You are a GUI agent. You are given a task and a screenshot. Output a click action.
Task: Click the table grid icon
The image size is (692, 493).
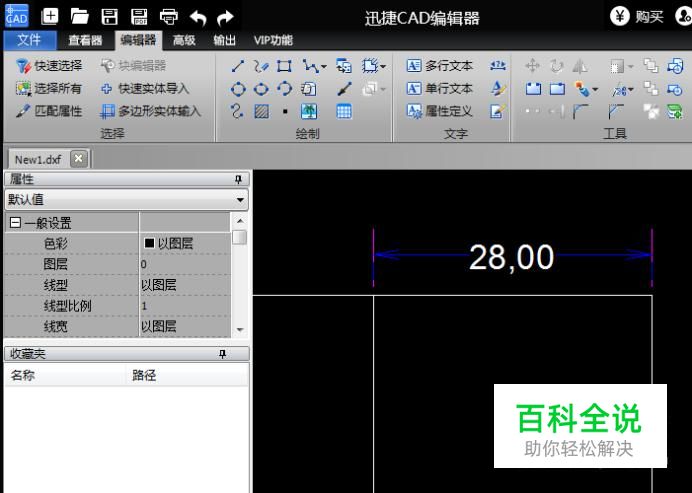point(344,111)
